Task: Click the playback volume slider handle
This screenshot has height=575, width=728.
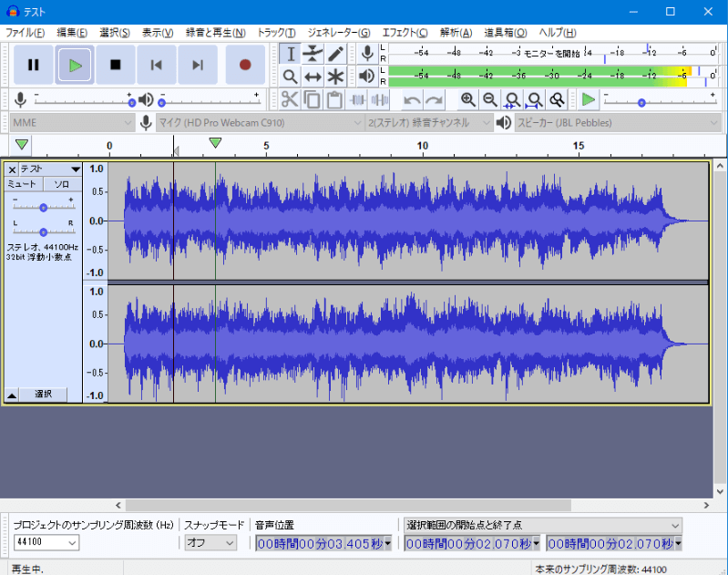Action: pos(162,103)
